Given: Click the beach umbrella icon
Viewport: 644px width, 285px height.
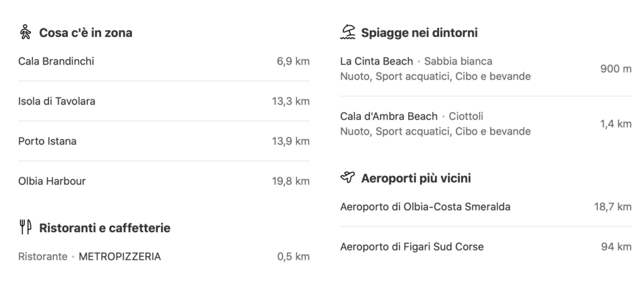Looking at the screenshot, I should (x=348, y=32).
